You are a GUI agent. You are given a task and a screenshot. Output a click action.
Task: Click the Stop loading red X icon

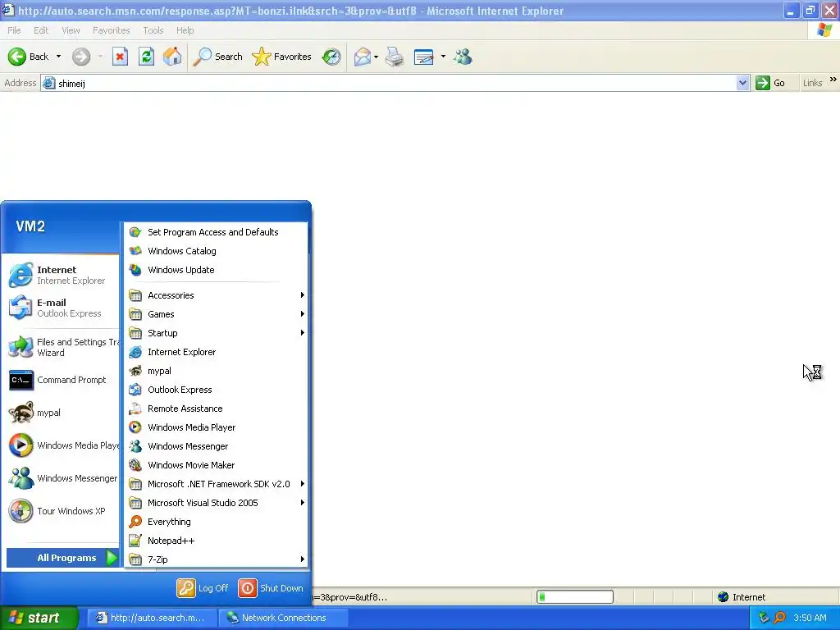[120, 57]
